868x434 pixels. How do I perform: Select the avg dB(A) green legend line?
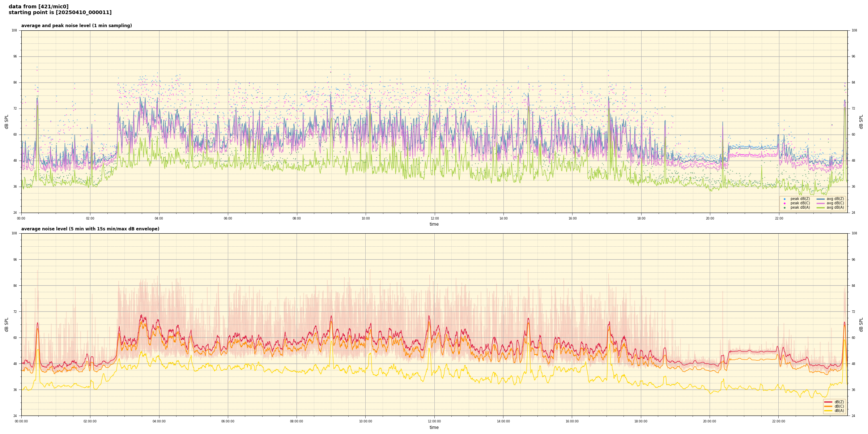[820, 208]
